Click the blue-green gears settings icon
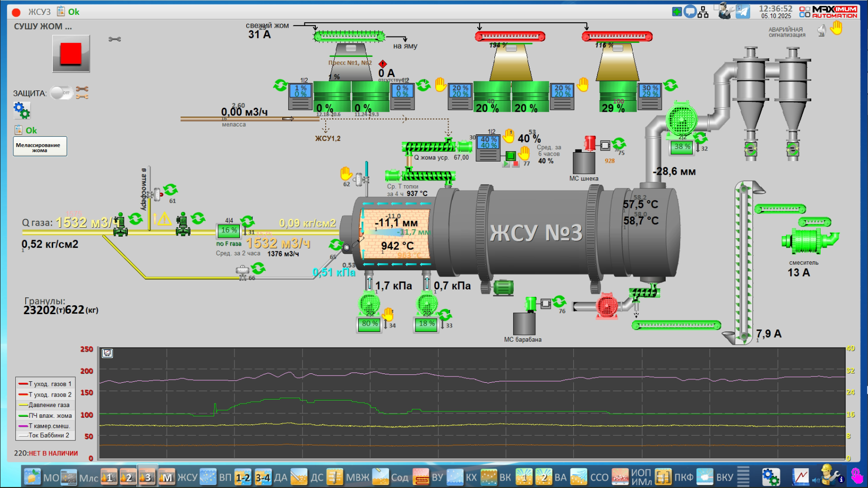The width and height of the screenshot is (868, 488). [x=22, y=111]
